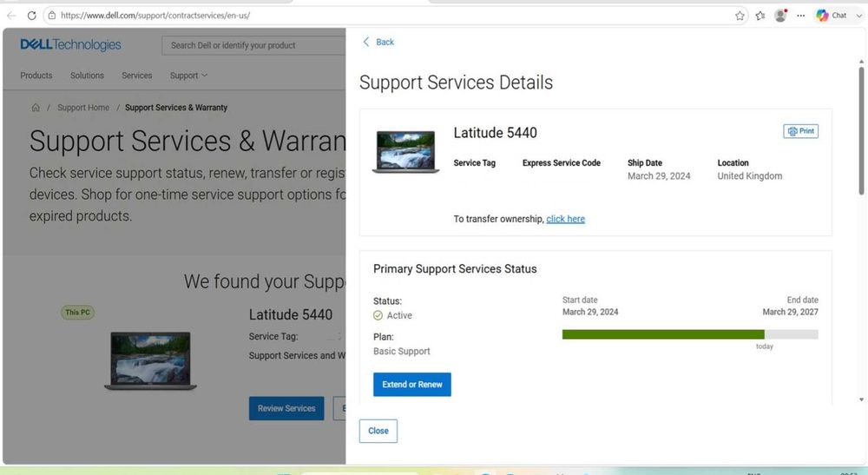The width and height of the screenshot is (868, 475).
Task: Expand the chevron next to Chat
Action: click(859, 16)
